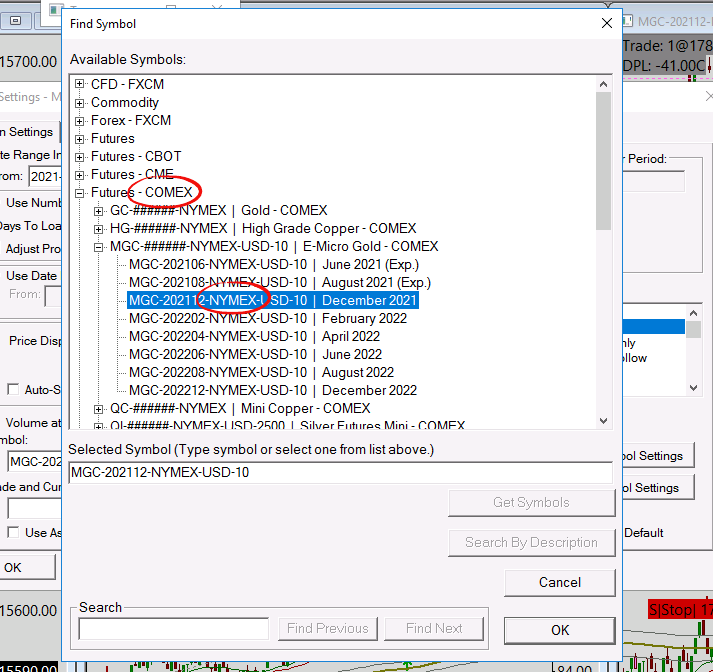Select MGC-202112 December 2021 symbol
The height and width of the screenshot is (672, 713).
(273, 301)
